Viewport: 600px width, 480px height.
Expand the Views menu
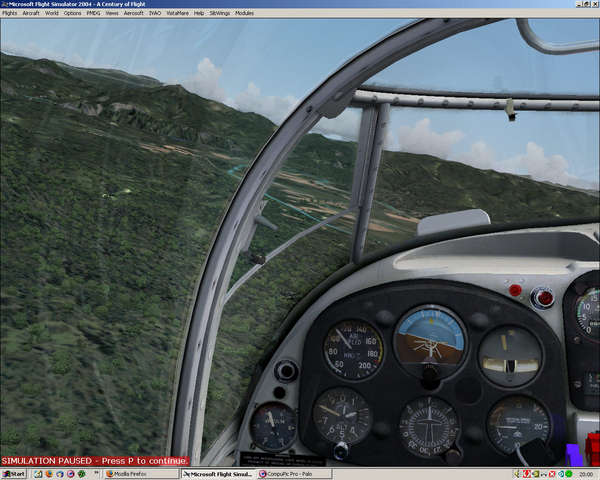pos(111,13)
